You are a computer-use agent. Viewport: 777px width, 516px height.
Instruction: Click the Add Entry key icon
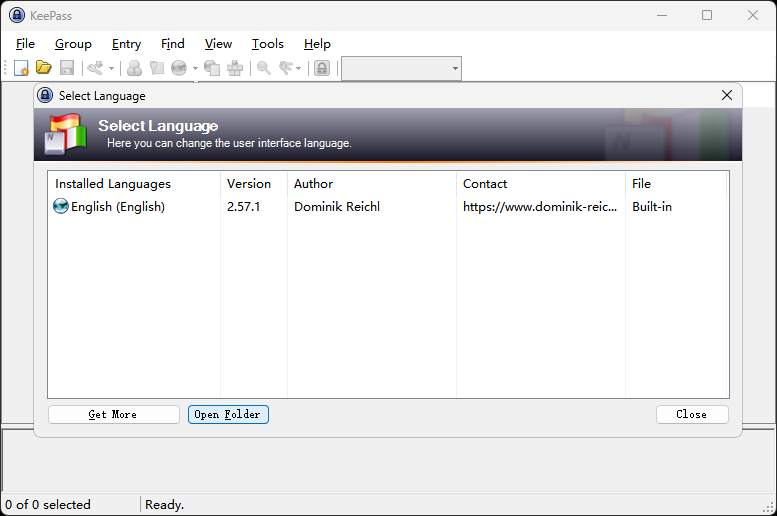[96, 68]
